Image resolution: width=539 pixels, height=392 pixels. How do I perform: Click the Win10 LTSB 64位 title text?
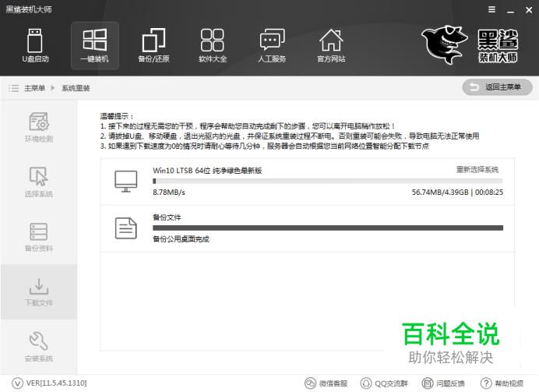click(x=207, y=171)
